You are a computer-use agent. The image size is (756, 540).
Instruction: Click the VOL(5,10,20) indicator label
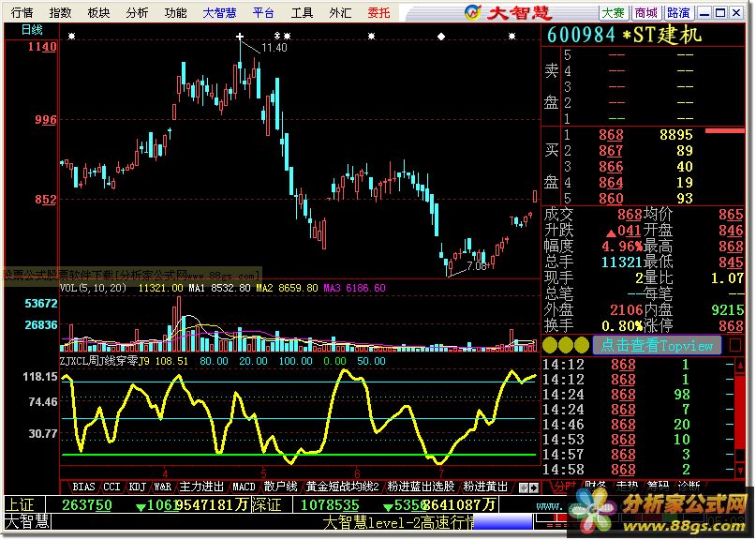[x=93, y=288]
